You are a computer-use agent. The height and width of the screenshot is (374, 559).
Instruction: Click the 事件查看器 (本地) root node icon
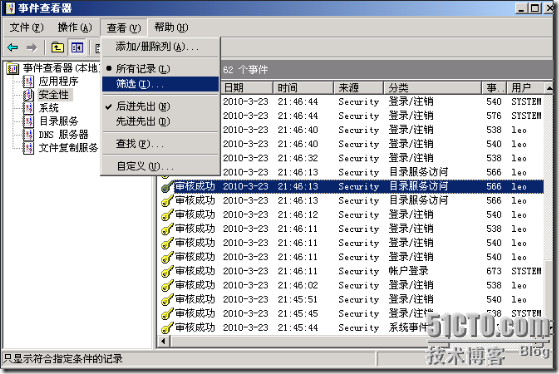click(x=12, y=68)
